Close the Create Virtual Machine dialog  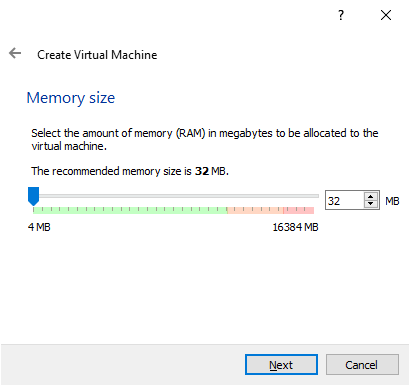(x=386, y=15)
